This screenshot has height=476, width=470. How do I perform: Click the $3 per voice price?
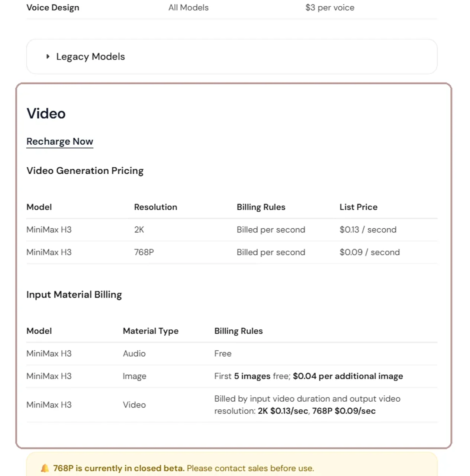pos(330,7)
